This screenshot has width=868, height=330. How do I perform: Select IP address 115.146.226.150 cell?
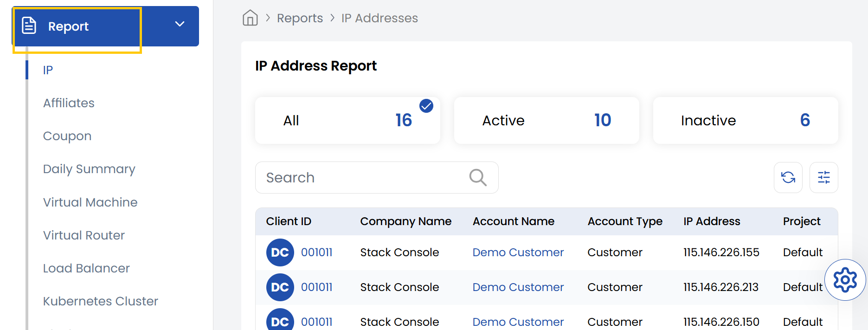pos(721,322)
